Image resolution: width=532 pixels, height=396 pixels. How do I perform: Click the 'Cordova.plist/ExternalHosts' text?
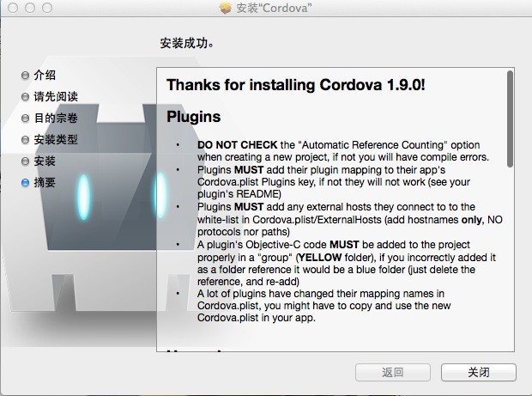317,220
